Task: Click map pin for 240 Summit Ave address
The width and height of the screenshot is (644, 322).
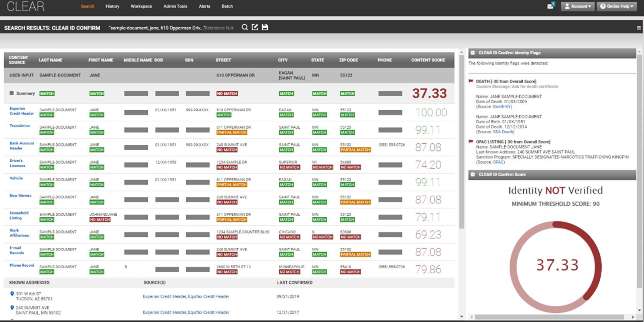Action: [x=12, y=307]
